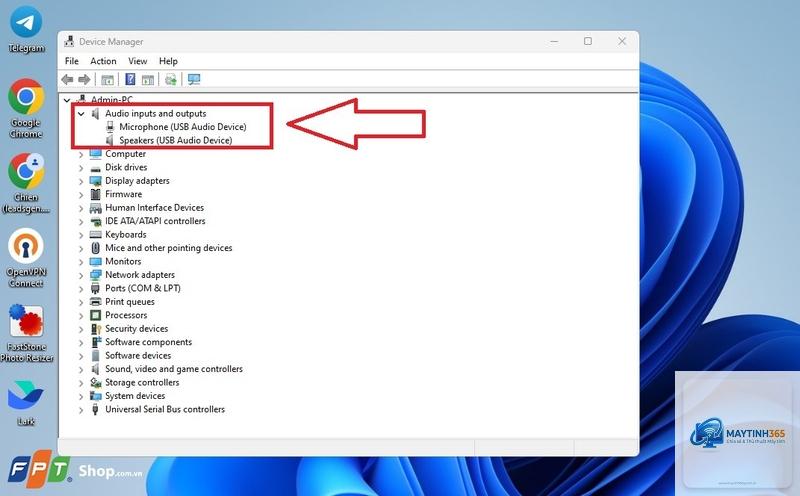Select the Network adapters label
This screenshot has height=496, width=800.
pyautogui.click(x=140, y=275)
